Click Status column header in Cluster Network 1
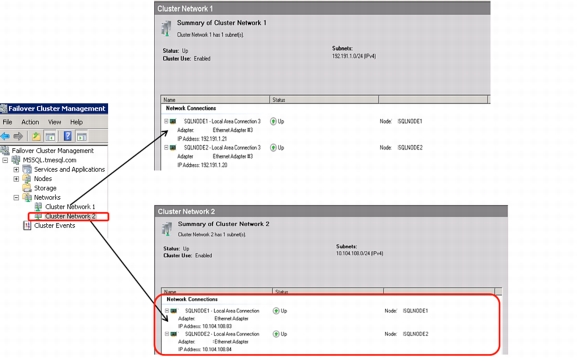578x361 pixels. click(x=324, y=100)
